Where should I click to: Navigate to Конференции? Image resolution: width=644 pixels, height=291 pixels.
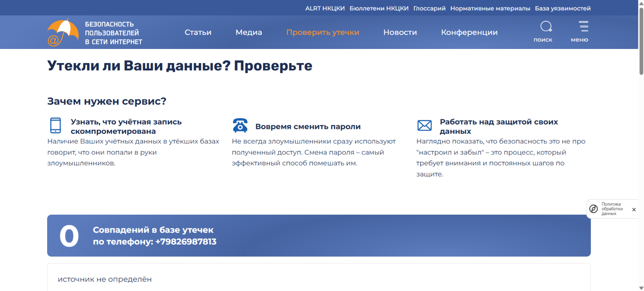pyautogui.click(x=469, y=32)
